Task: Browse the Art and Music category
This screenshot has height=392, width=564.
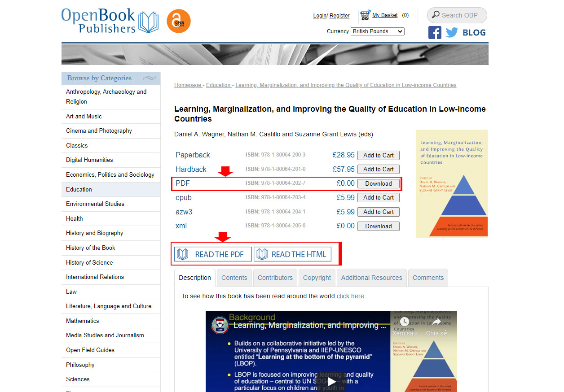Action: pyautogui.click(x=111, y=117)
